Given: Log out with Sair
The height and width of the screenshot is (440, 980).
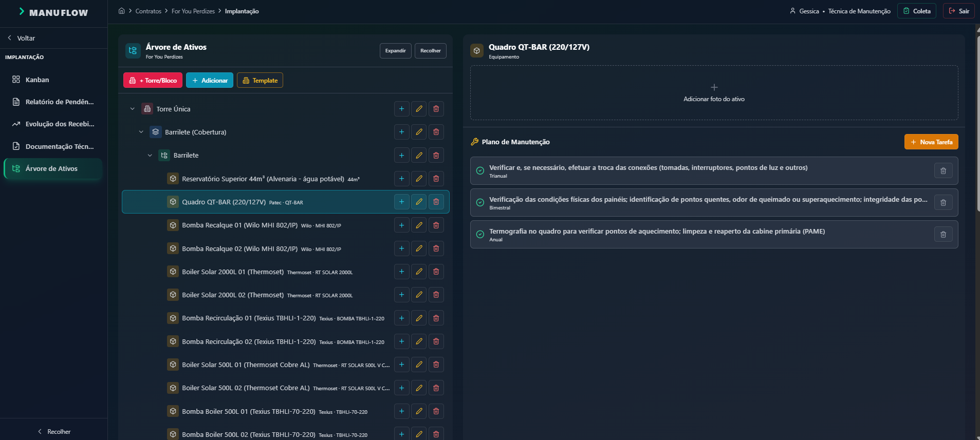Looking at the screenshot, I should pyautogui.click(x=958, y=11).
